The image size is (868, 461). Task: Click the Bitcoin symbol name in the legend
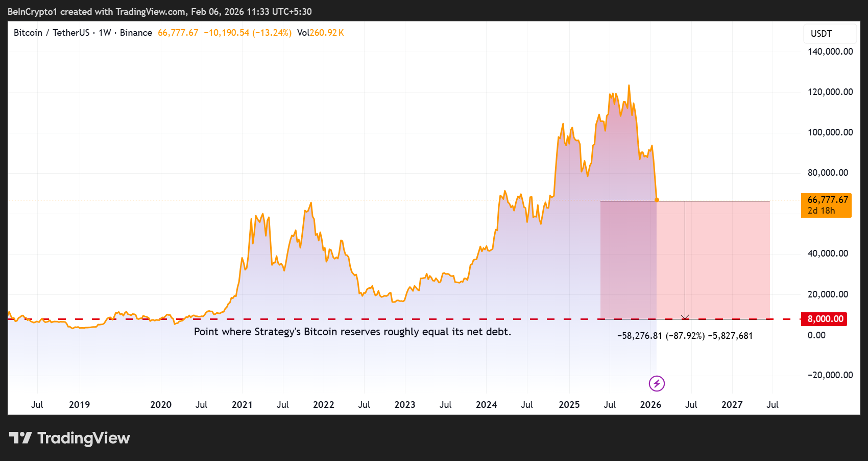click(x=28, y=32)
